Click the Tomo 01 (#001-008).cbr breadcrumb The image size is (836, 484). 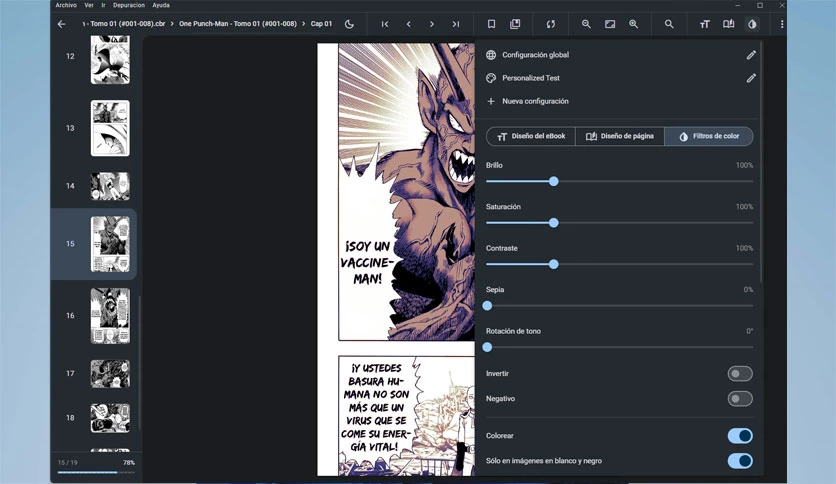tap(124, 24)
